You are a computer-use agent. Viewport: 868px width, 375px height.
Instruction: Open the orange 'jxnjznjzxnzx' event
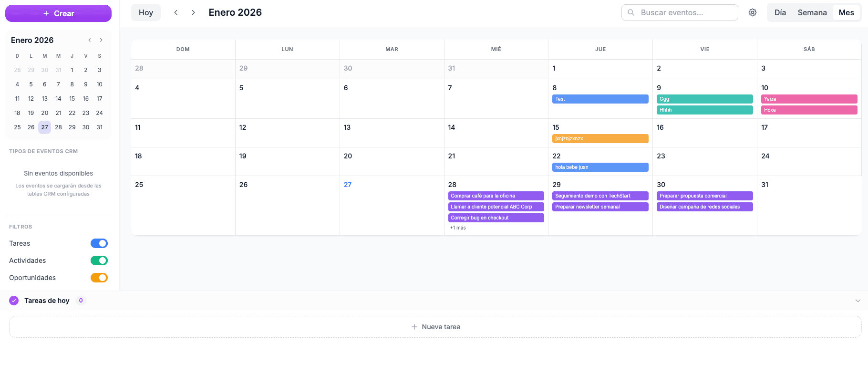point(600,139)
